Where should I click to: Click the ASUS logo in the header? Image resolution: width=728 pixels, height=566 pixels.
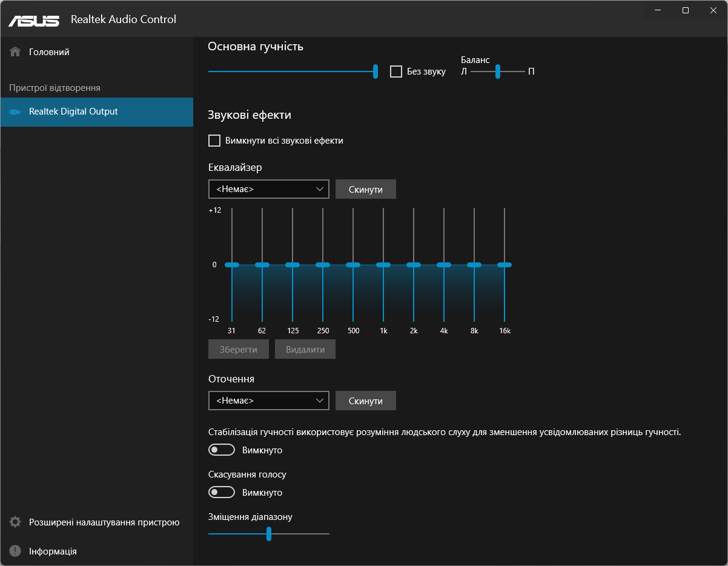[x=33, y=19]
